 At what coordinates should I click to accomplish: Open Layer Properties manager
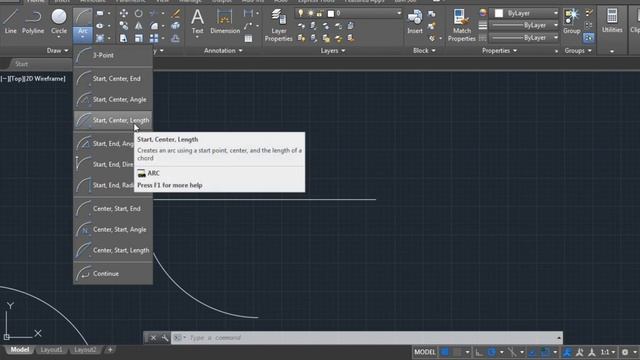[278, 25]
